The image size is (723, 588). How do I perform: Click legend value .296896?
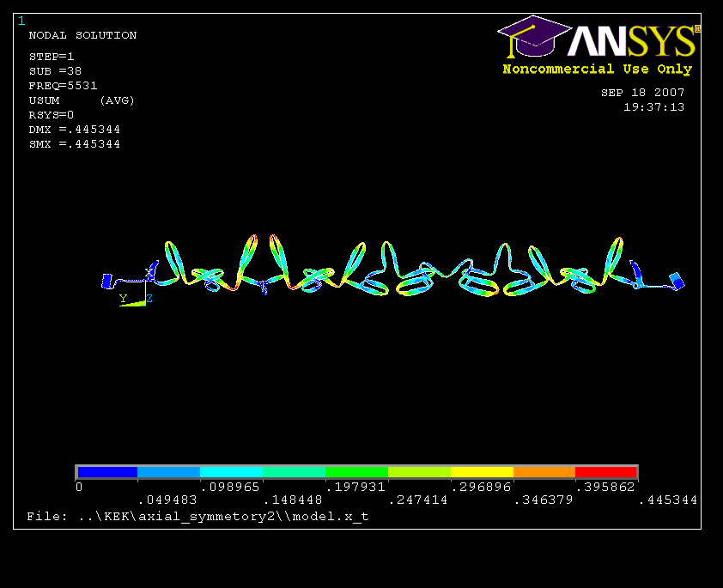pyautogui.click(x=482, y=487)
